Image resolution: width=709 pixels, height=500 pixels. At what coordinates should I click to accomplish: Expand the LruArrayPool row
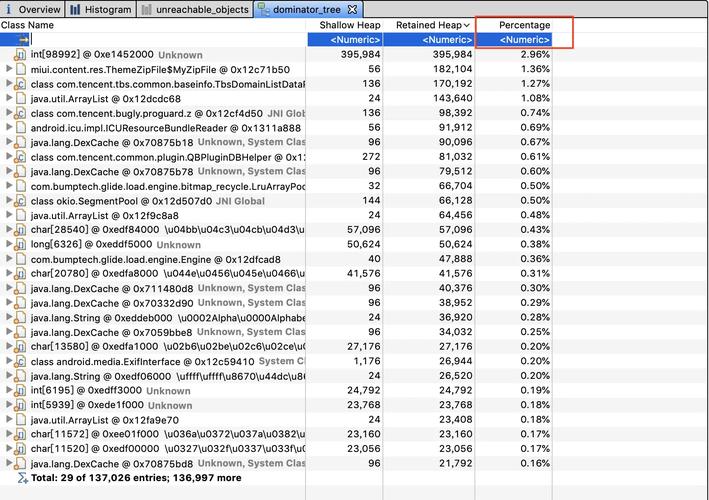point(9,185)
